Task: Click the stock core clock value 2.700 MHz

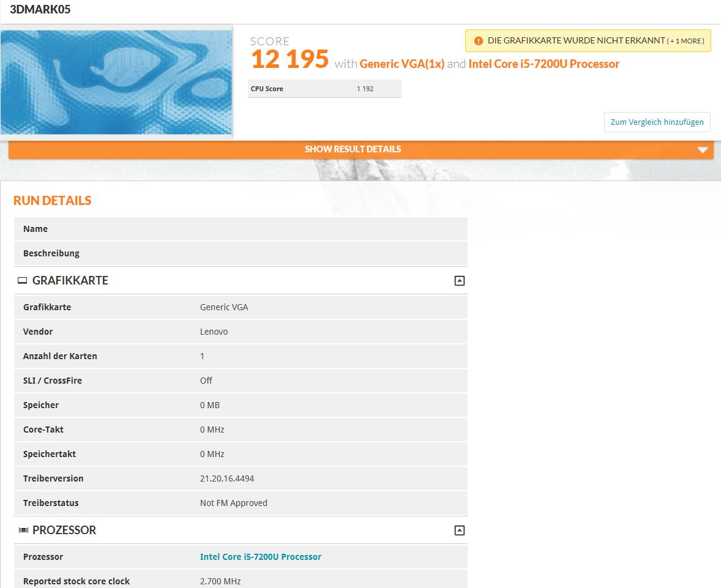Action: (x=220, y=581)
